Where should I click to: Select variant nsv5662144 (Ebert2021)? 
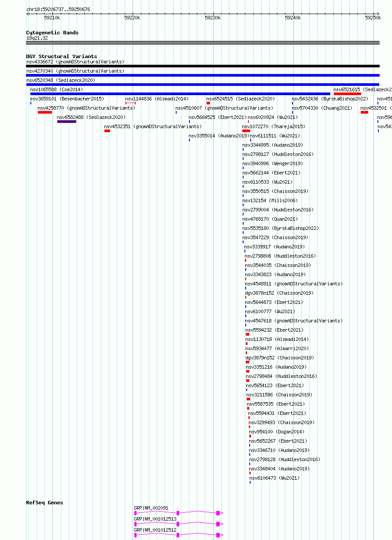pyautogui.click(x=271, y=173)
